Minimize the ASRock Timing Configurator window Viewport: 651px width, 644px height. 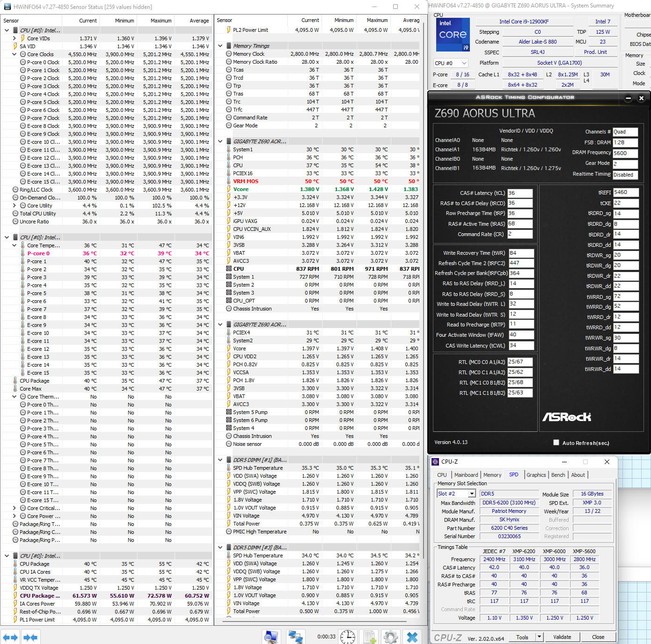click(629, 98)
